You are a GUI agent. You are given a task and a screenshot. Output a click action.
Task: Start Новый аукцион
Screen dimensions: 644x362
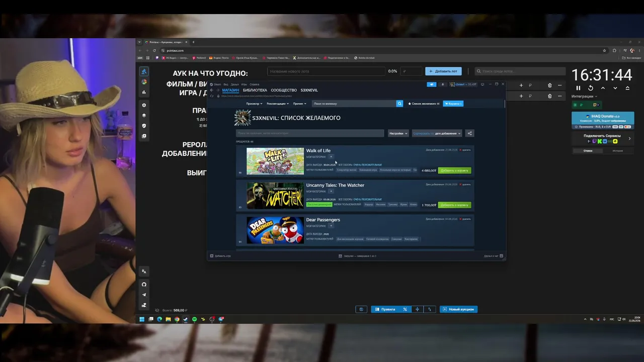(458, 309)
